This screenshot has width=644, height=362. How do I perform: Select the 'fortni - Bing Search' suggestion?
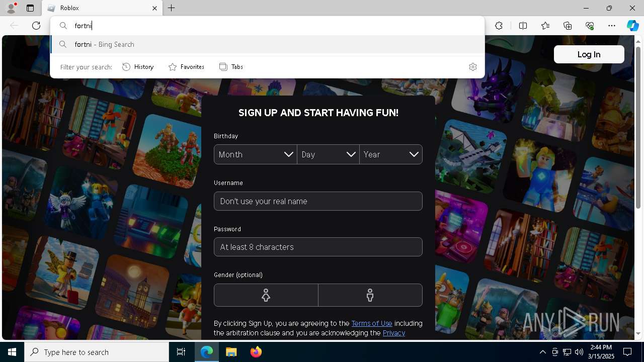[268, 44]
